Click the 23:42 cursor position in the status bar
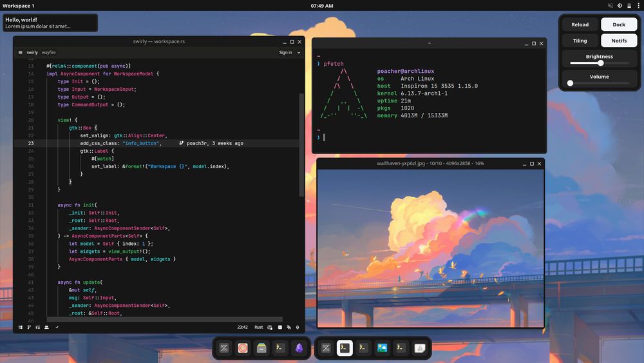This screenshot has height=363, width=644. (242, 328)
